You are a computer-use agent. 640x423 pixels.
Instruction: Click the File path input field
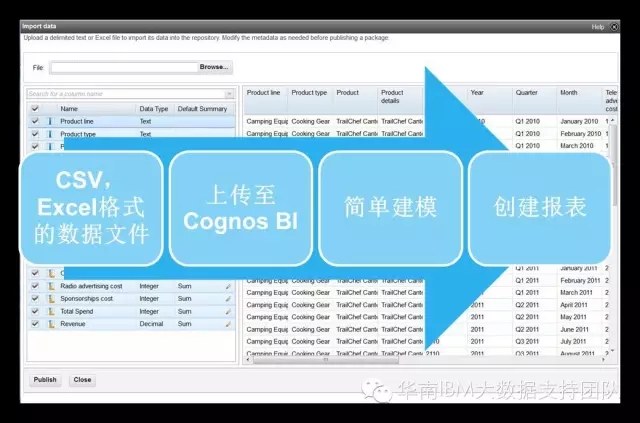click(124, 67)
